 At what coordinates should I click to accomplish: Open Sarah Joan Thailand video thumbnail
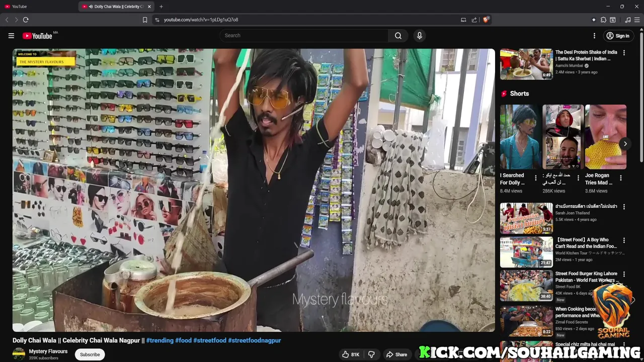526,218
